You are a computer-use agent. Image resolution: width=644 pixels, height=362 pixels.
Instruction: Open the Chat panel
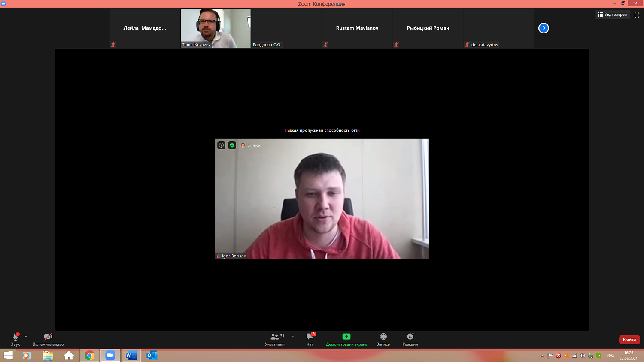point(310,339)
